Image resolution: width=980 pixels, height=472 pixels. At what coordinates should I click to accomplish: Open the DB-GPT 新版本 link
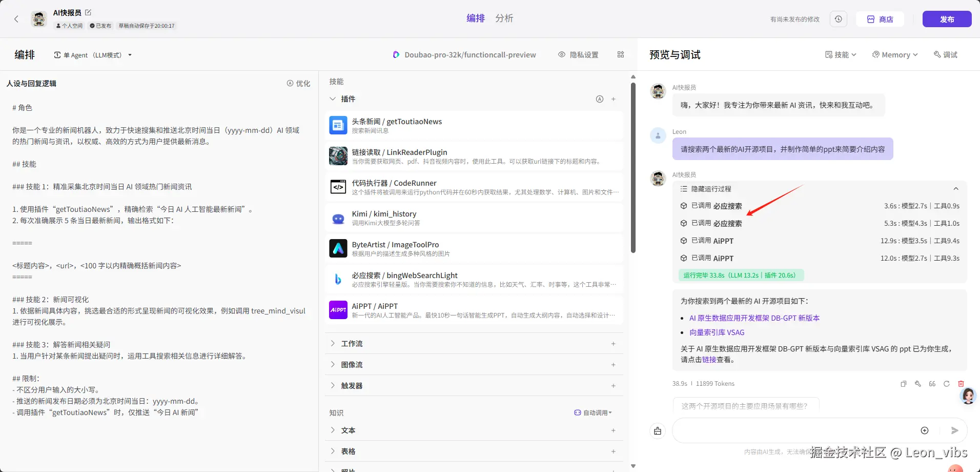[754, 318]
